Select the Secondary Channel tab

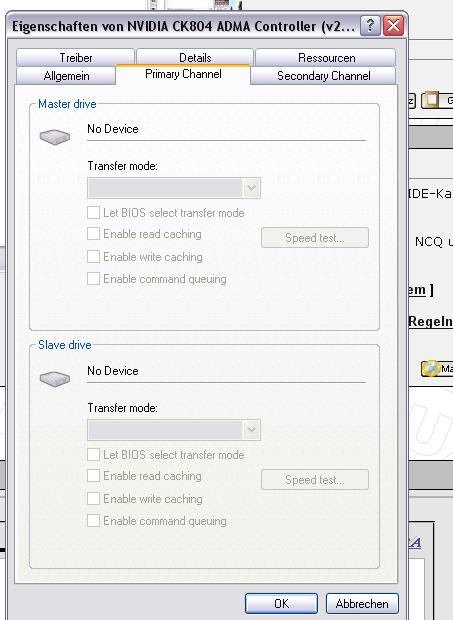click(323, 76)
